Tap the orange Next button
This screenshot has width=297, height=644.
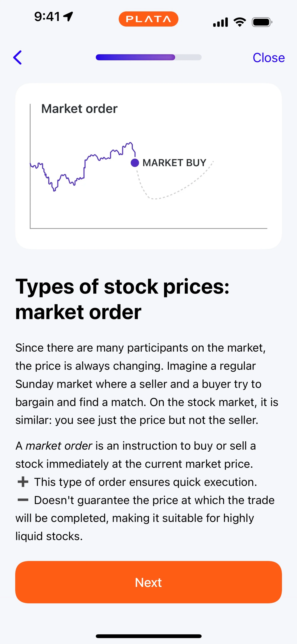[148, 582]
